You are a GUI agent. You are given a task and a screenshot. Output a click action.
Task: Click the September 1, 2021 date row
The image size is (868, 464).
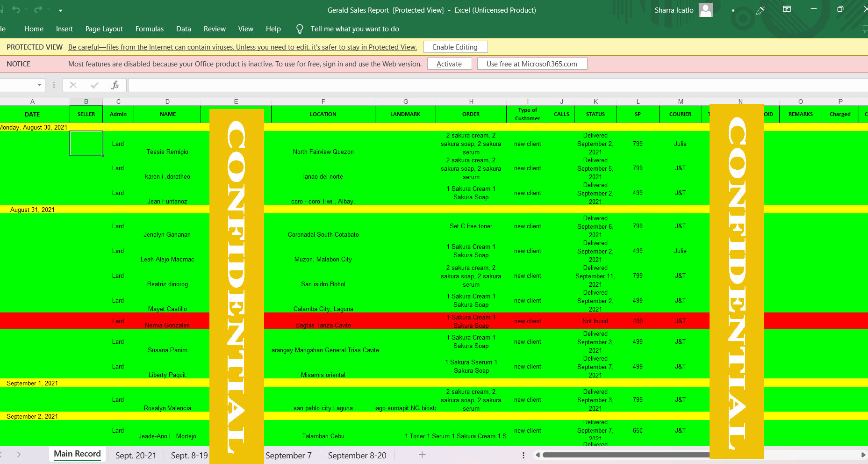click(x=32, y=383)
